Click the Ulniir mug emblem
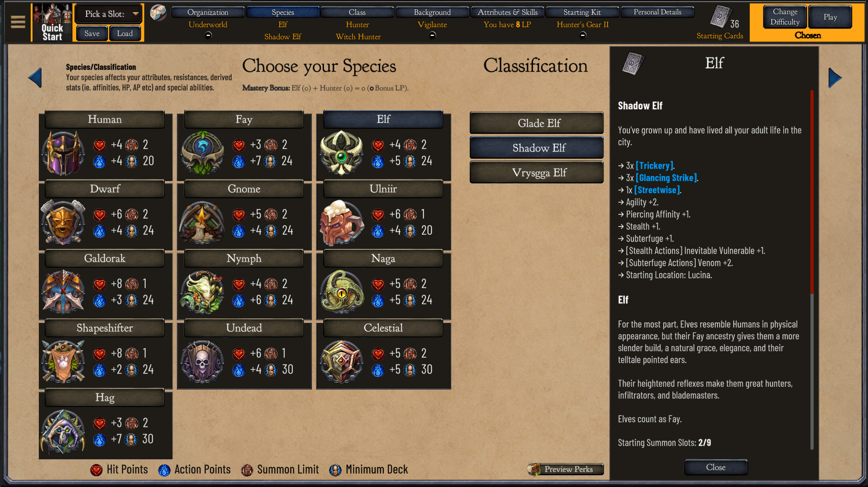868x487 pixels. coord(342,222)
